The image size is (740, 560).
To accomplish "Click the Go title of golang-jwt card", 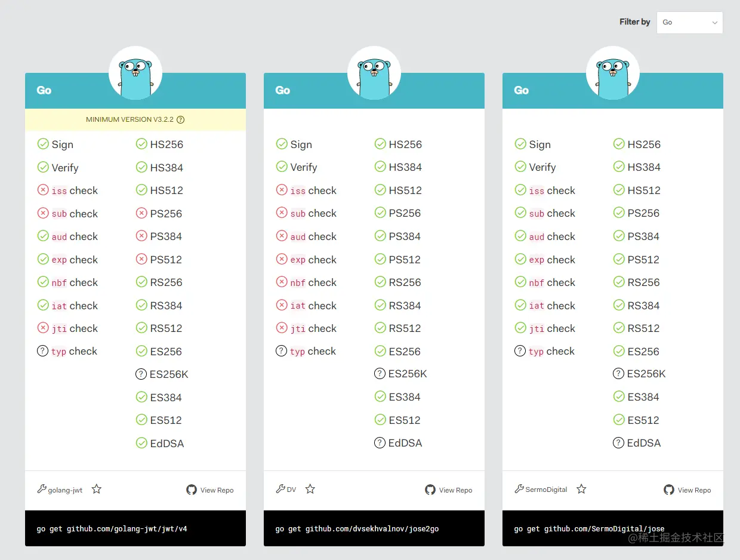I will pyautogui.click(x=44, y=90).
